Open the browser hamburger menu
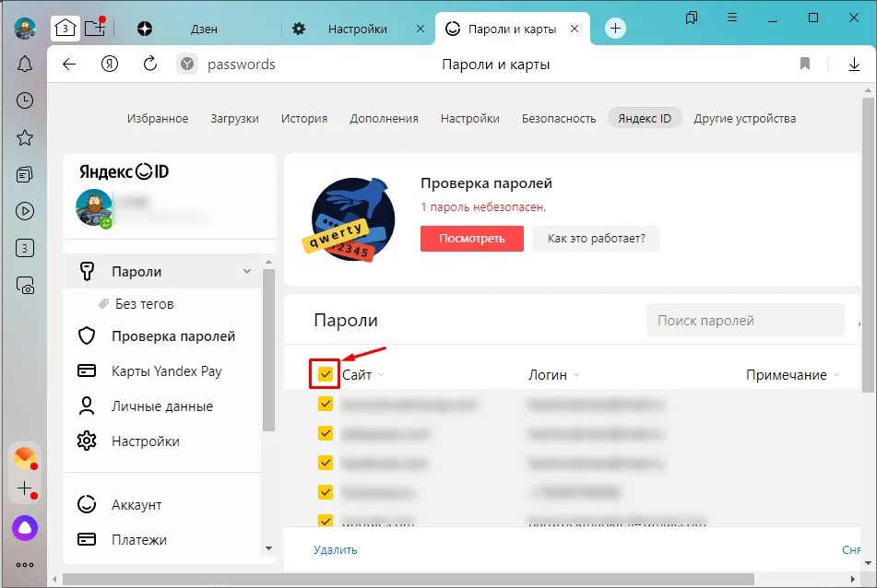The image size is (877, 588). point(731,18)
